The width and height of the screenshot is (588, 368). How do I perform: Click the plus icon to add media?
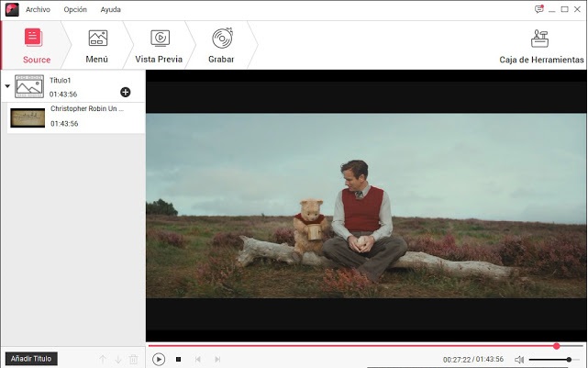click(x=126, y=92)
